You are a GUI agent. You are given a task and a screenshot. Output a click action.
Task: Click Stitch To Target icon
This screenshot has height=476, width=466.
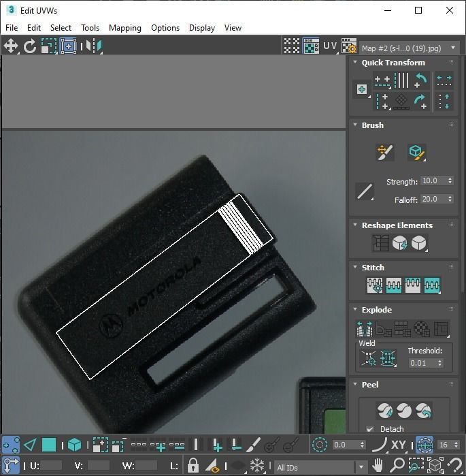[x=375, y=285]
